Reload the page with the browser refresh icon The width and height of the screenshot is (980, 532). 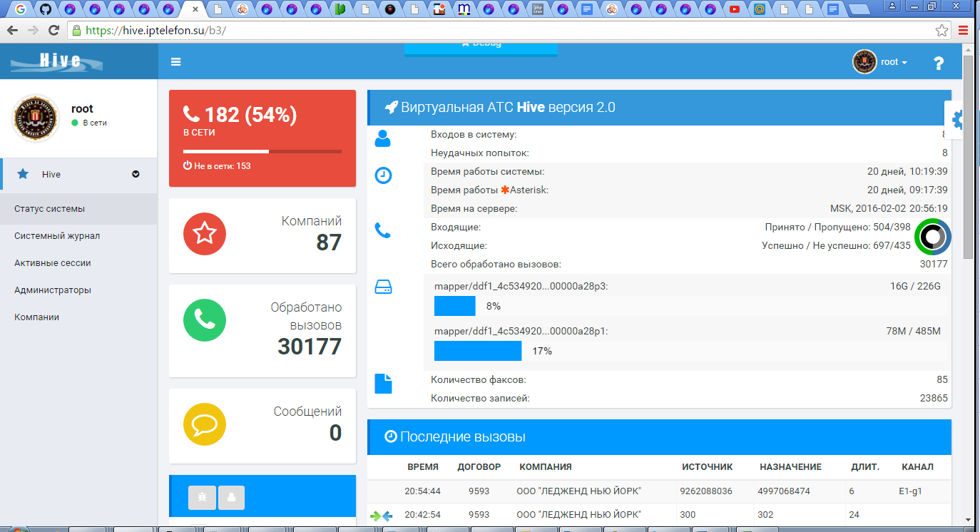(53, 31)
